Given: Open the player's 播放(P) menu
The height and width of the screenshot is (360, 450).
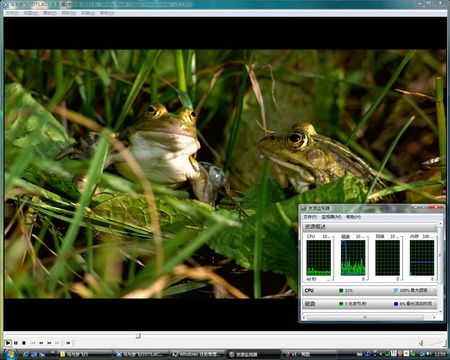Looking at the screenshot, I should (50, 13).
